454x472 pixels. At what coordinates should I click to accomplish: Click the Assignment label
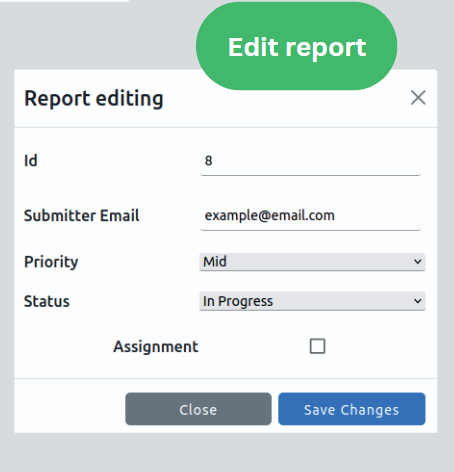click(x=156, y=347)
